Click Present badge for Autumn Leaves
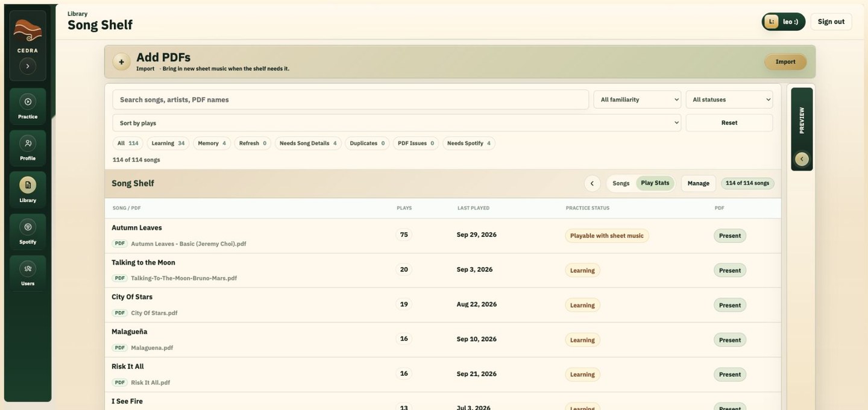The height and width of the screenshot is (410, 868). [x=730, y=236]
